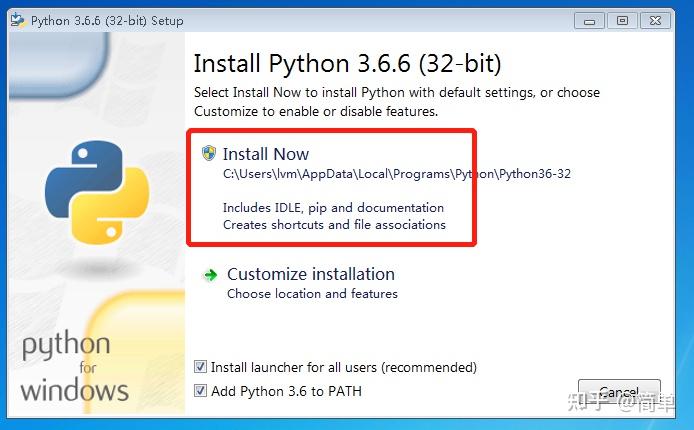Viewport: 694px width, 430px height.
Task: Click the Python snake logo graphic
Action: (x=96, y=189)
